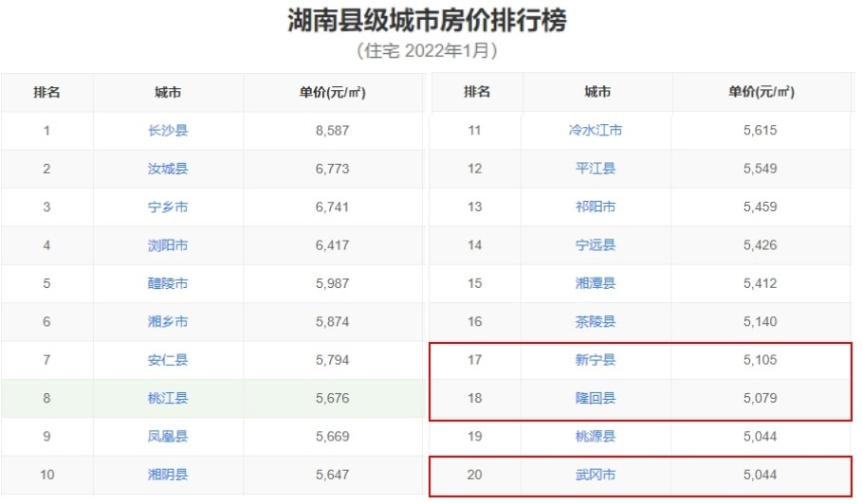Click the price value 5,647
This screenshot has height=504, width=862.
pos(332,475)
